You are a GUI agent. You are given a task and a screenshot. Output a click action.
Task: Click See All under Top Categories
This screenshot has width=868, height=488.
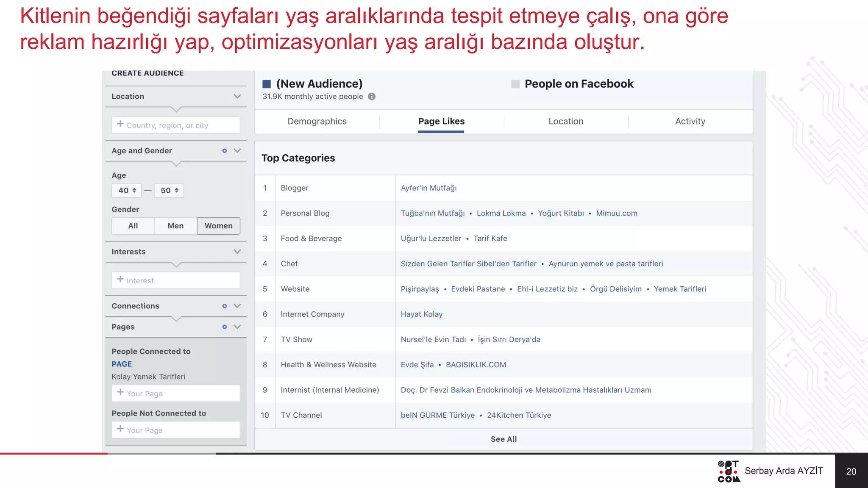504,439
